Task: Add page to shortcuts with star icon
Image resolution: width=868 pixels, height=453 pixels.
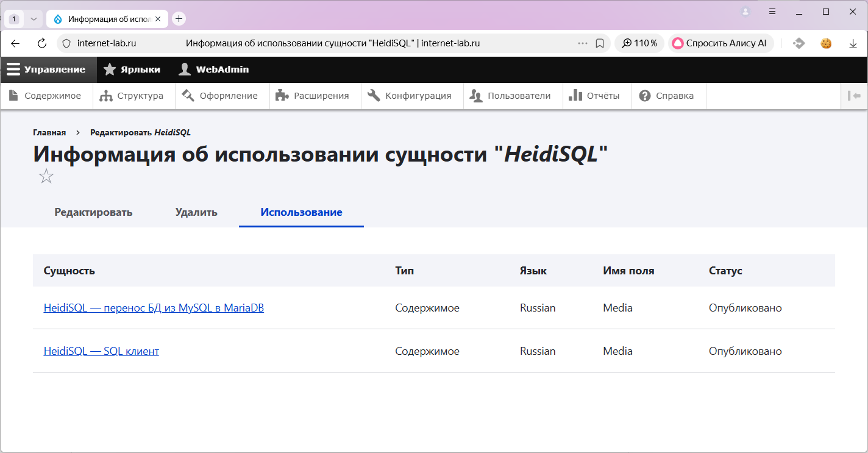Action: click(46, 177)
